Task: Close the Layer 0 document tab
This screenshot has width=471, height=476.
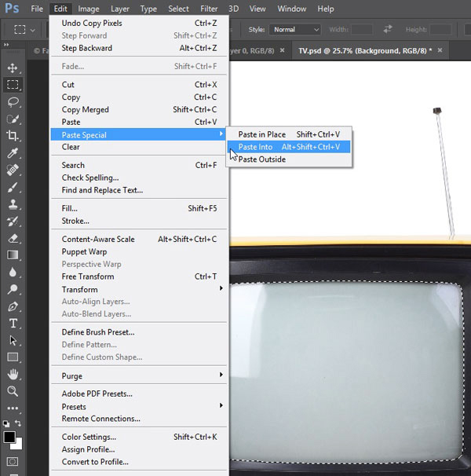Action: (x=283, y=50)
